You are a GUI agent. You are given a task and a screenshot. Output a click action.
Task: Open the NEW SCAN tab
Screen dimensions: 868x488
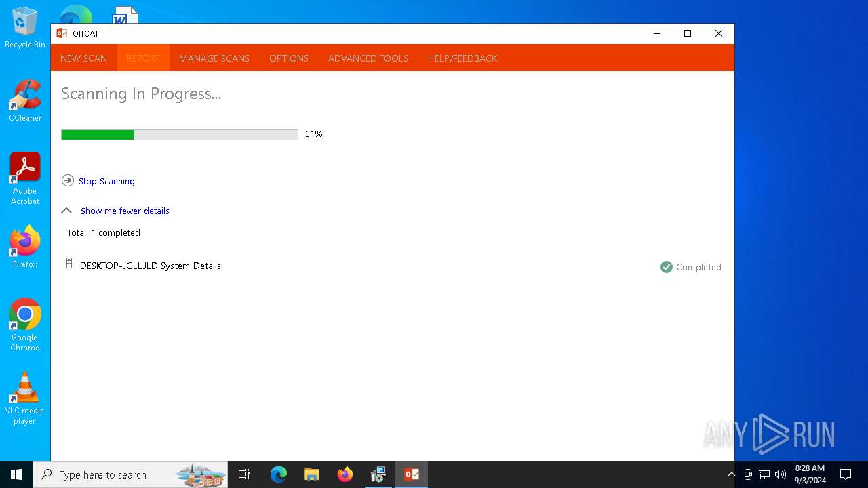[83, 58]
